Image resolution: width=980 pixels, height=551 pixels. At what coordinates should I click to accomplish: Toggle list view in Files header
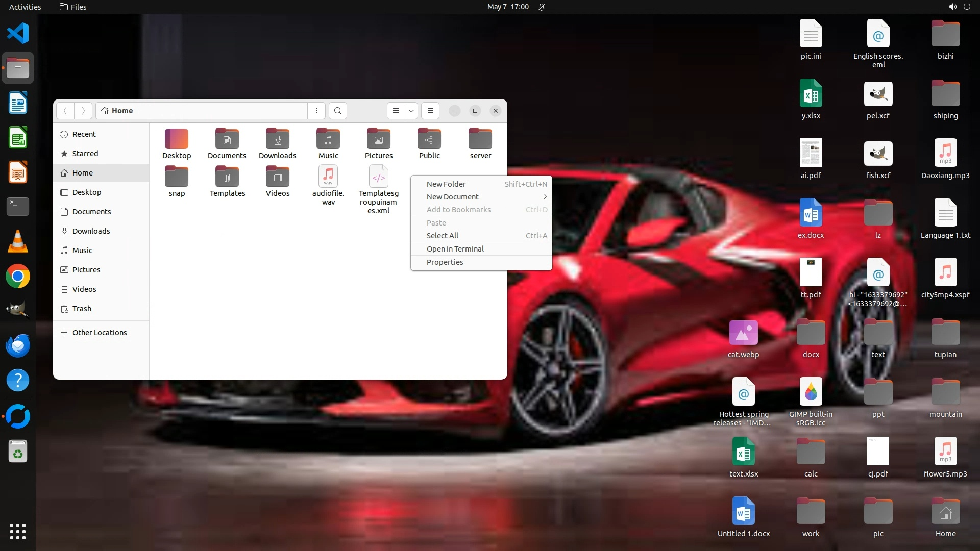396,111
